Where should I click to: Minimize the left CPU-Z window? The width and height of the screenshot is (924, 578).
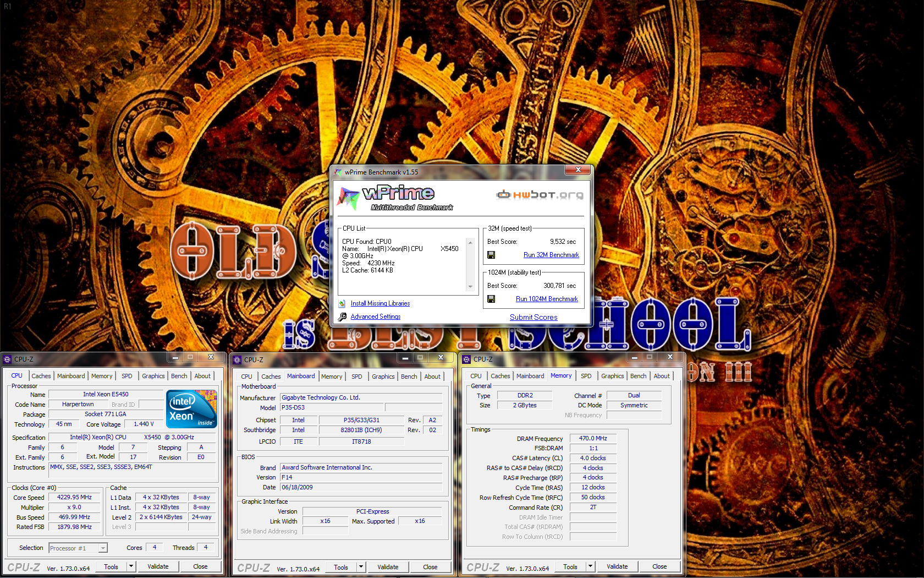coord(175,357)
